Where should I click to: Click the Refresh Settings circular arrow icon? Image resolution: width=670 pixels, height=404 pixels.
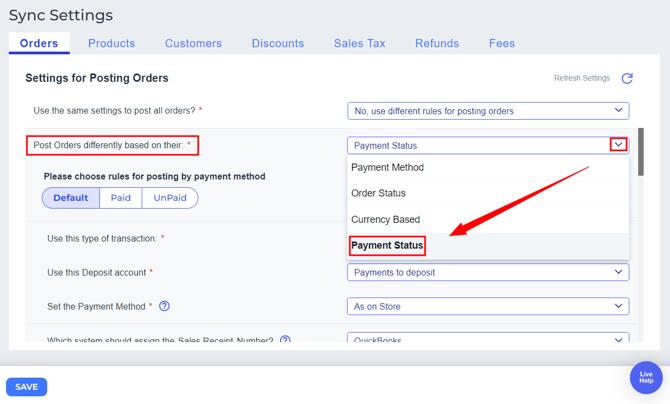(x=627, y=78)
